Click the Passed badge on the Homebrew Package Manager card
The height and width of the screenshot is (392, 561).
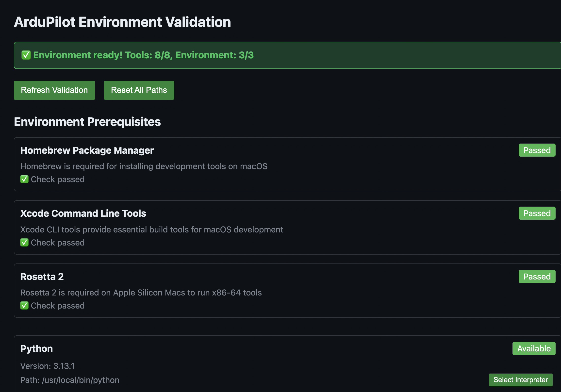click(x=537, y=150)
